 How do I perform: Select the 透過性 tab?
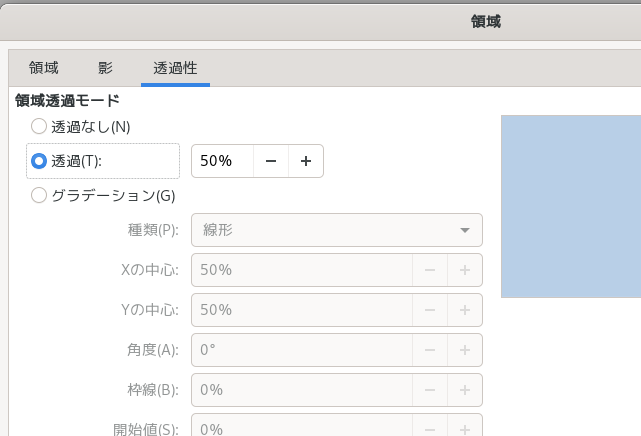click(x=175, y=68)
